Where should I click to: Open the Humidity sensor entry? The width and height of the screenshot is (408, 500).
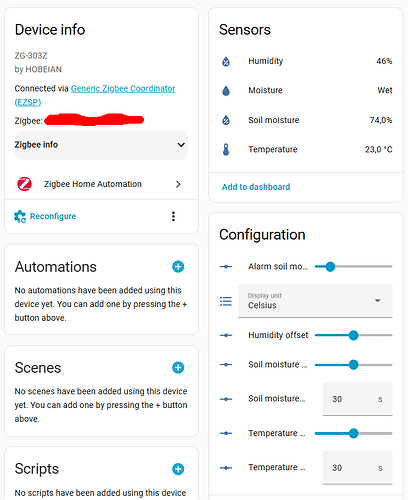point(306,61)
